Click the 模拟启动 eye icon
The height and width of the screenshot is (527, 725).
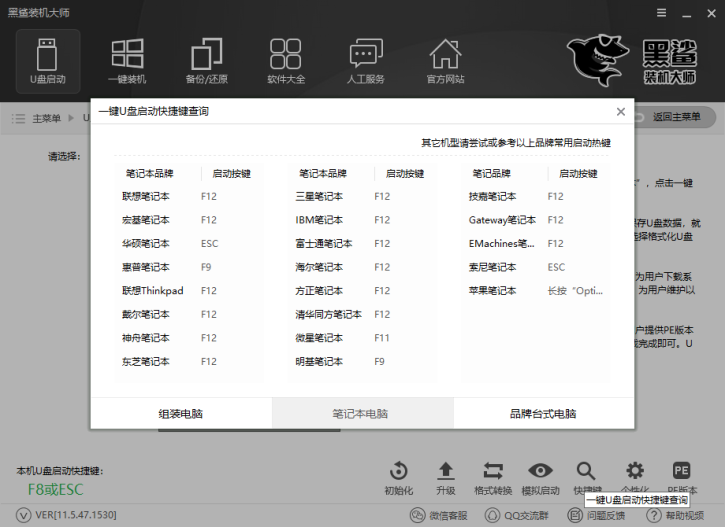pyautogui.click(x=540, y=477)
